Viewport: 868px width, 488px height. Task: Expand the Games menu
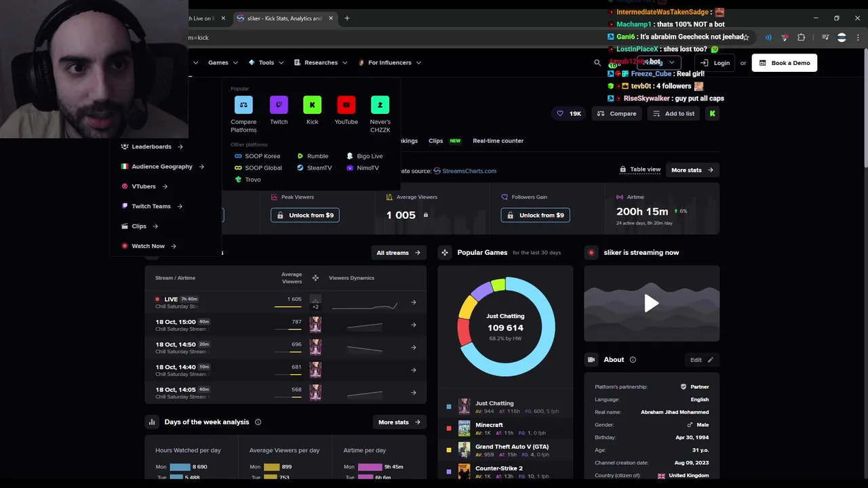point(223,62)
